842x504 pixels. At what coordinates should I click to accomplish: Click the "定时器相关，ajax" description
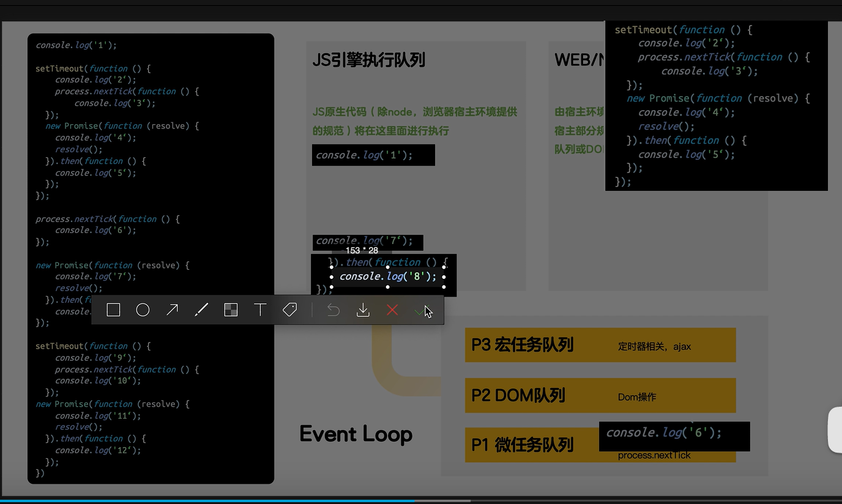(x=654, y=346)
